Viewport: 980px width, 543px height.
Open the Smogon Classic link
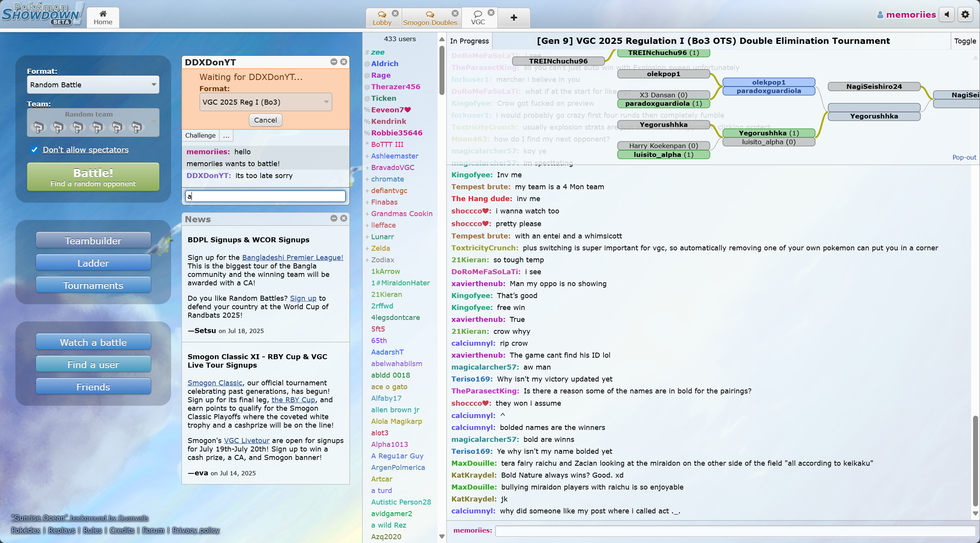[215, 383]
